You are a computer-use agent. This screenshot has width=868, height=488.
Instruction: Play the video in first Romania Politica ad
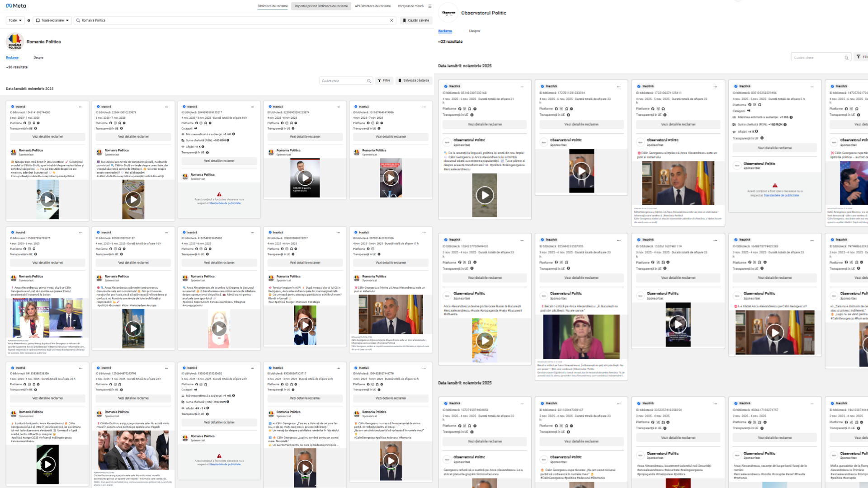47,199
